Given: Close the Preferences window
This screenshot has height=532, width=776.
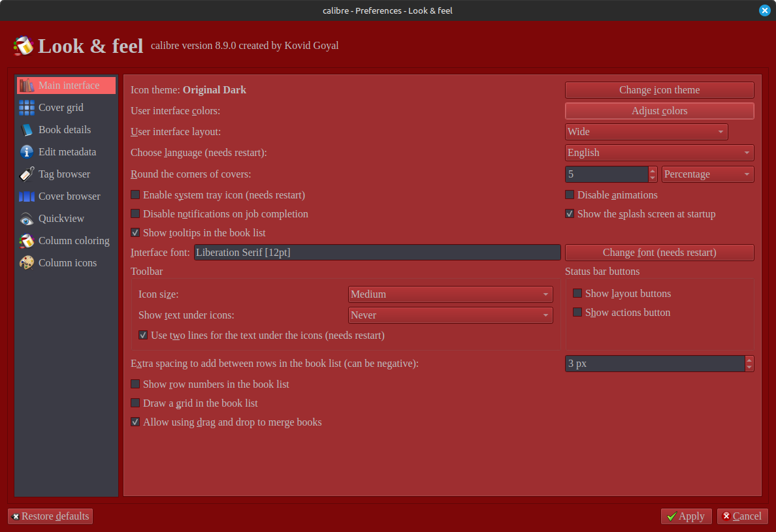Looking at the screenshot, I should pyautogui.click(x=765, y=10).
